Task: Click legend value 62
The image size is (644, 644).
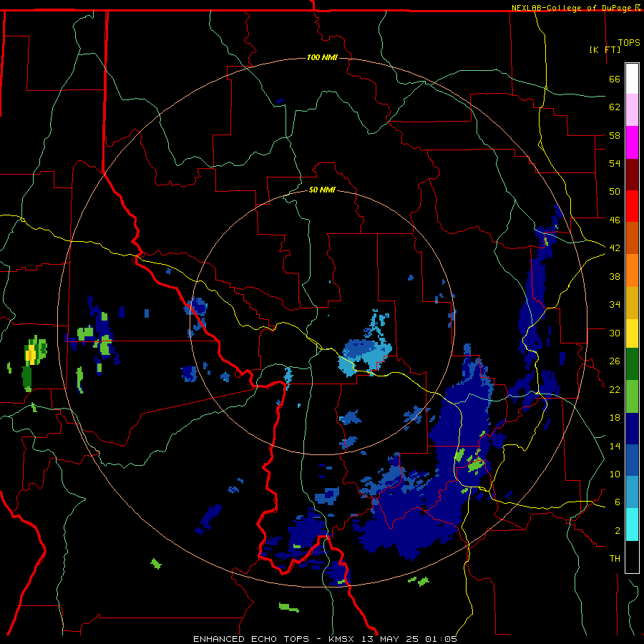Action: click(615, 107)
